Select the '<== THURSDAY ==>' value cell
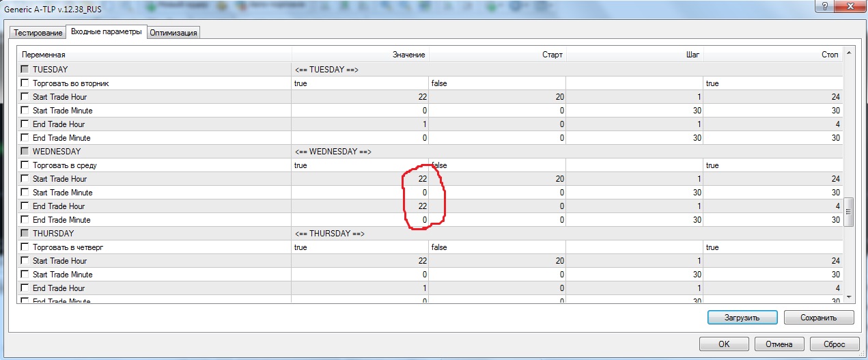 coord(568,234)
